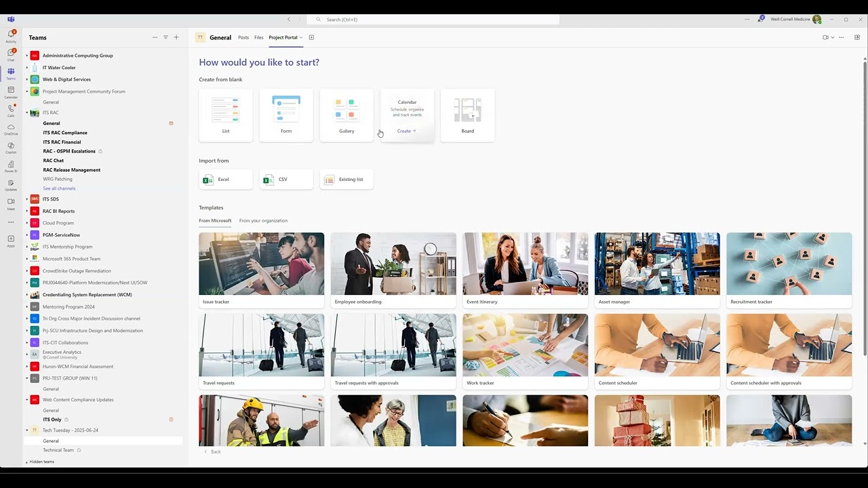The image size is (868, 488).
Task: Click the Search (Ctrl+E) field
Action: tap(434, 19)
